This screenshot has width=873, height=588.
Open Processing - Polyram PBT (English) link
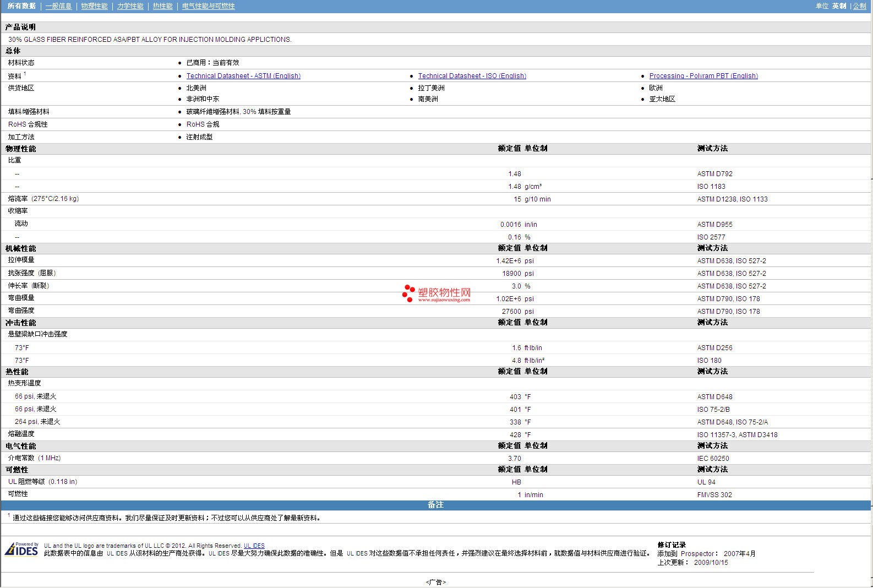point(703,76)
